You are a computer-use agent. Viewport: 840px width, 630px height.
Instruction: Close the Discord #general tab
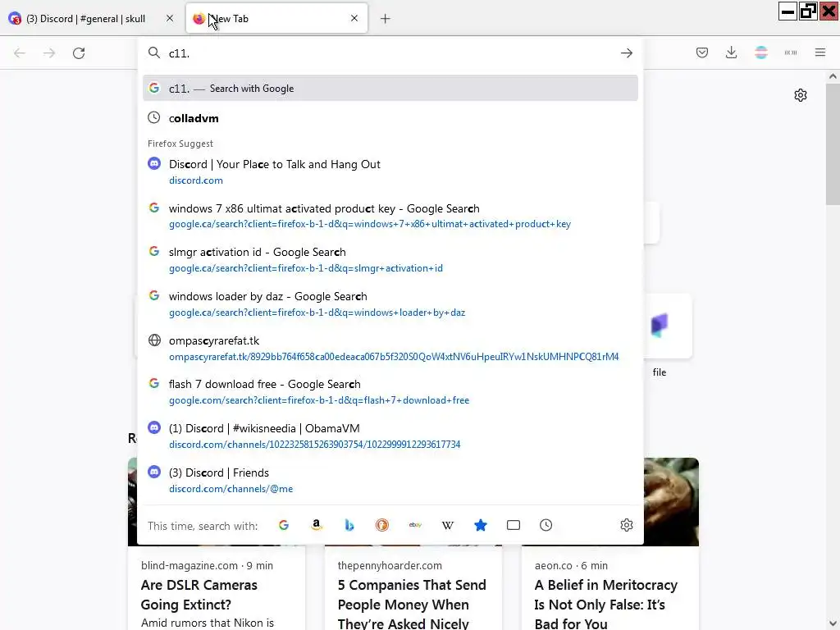(170, 18)
